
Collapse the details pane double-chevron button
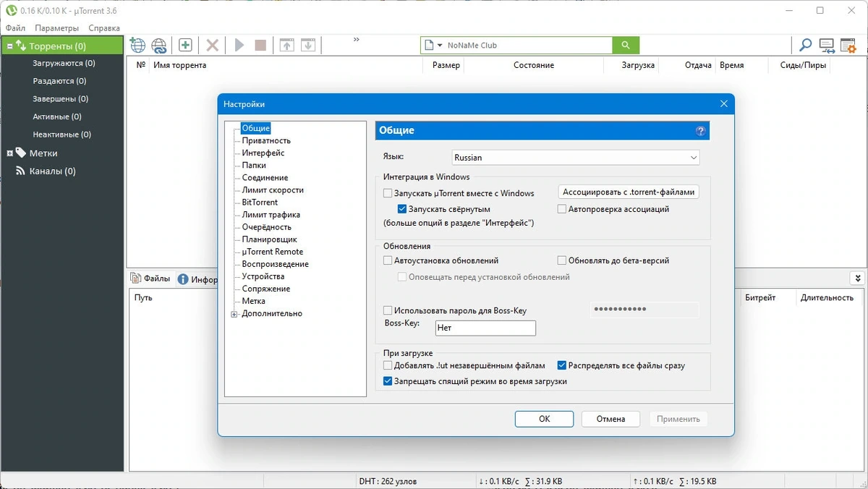[x=857, y=278]
